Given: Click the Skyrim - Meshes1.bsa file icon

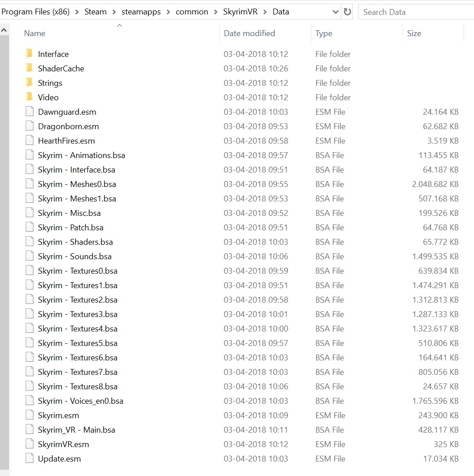Looking at the screenshot, I should (x=29, y=198).
